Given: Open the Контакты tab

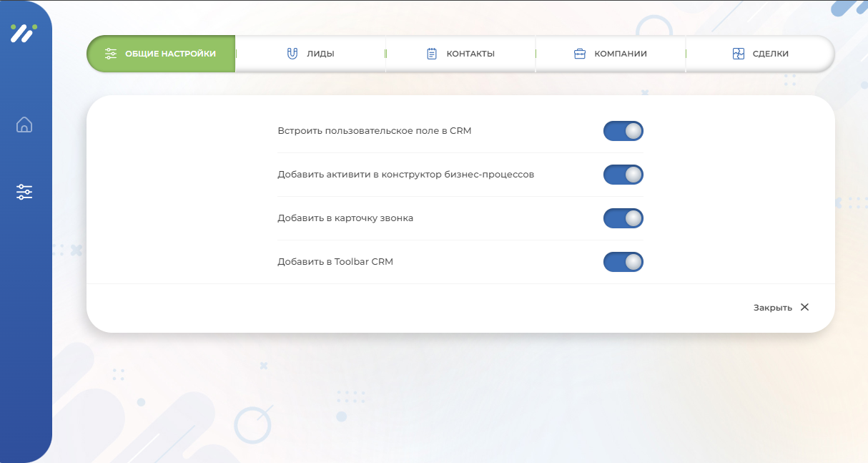Looking at the screenshot, I should pos(470,54).
